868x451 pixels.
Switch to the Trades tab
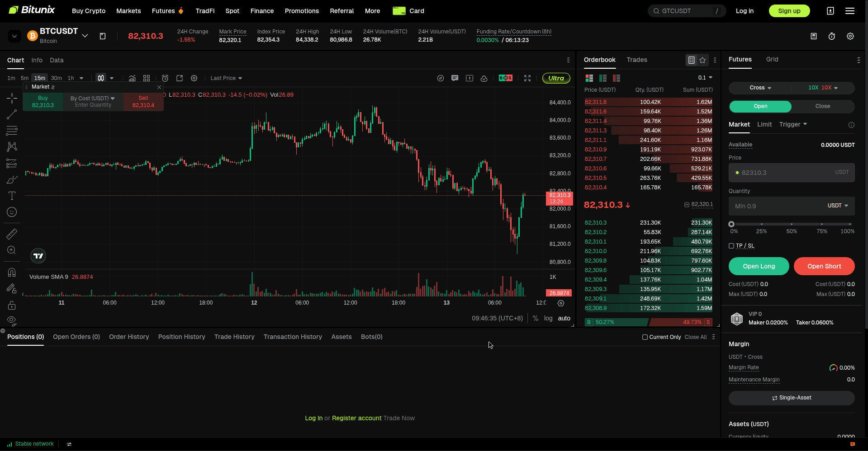click(x=637, y=60)
